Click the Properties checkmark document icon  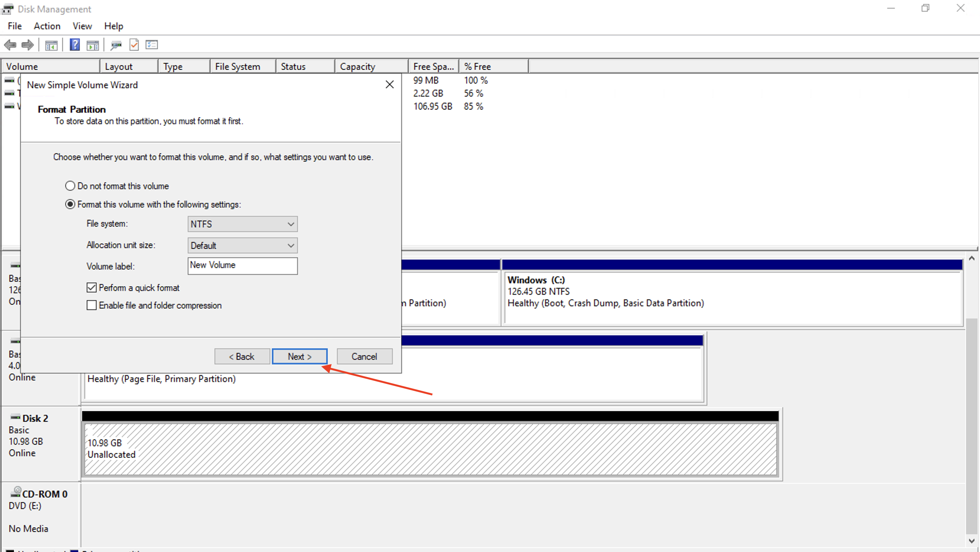coord(134,45)
